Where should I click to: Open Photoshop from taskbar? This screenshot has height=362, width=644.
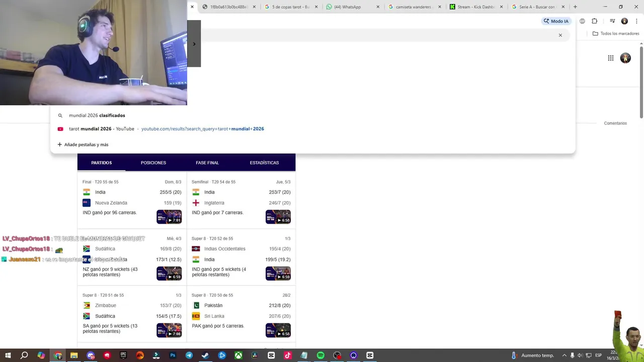point(173,355)
